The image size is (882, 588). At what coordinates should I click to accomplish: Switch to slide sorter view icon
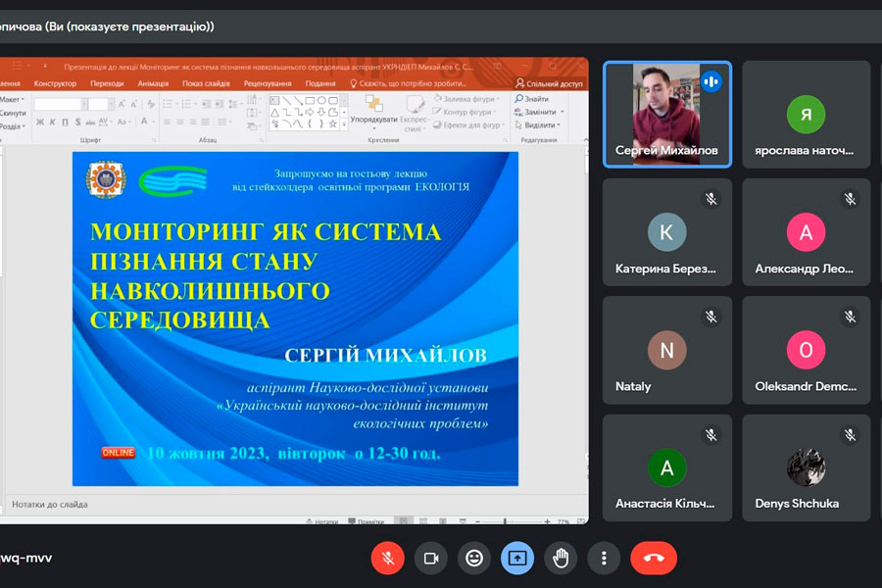(423, 521)
